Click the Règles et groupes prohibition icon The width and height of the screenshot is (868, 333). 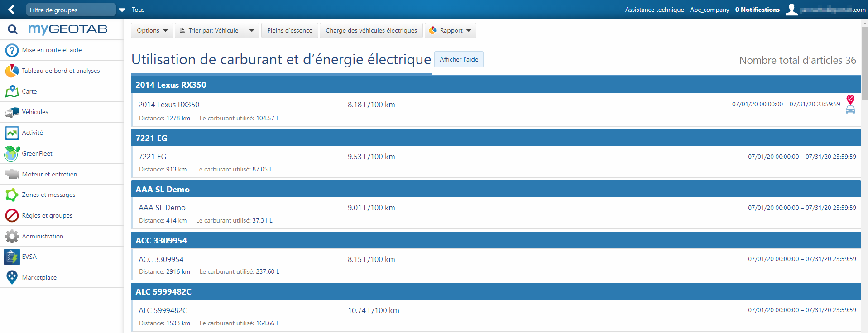12,216
